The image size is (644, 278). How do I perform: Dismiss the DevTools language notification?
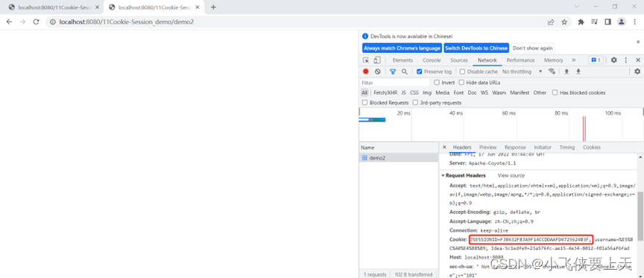pos(638,42)
